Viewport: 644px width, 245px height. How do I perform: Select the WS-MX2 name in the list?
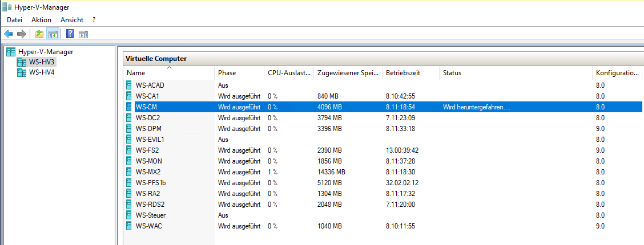148,171
